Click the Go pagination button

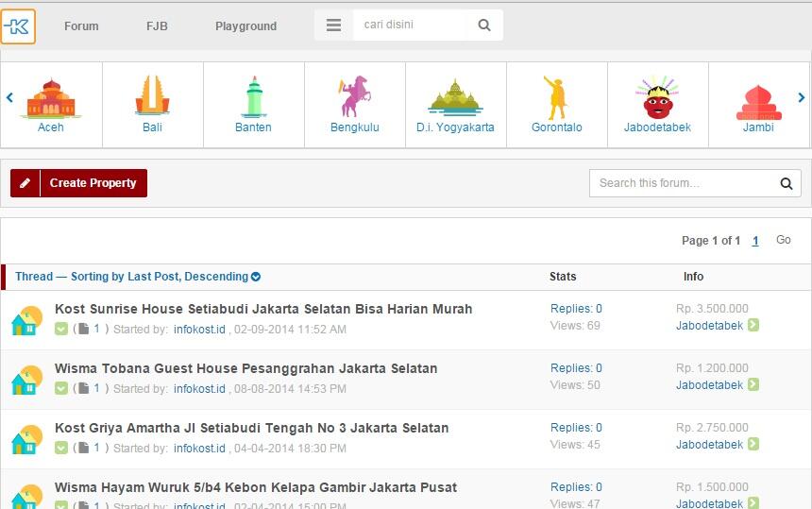[x=783, y=240]
